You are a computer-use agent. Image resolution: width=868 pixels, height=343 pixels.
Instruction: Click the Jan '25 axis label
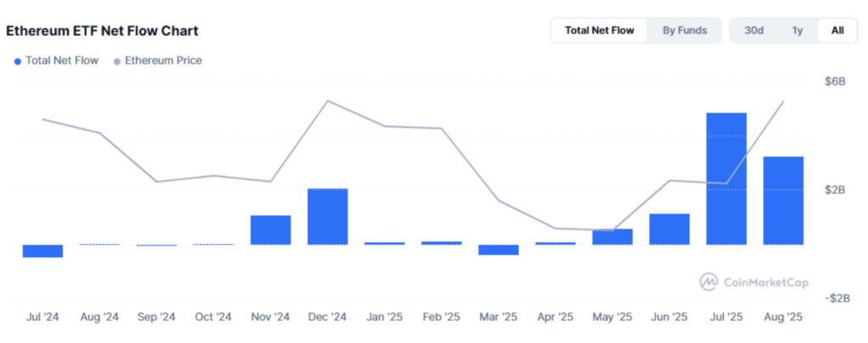[x=385, y=318]
